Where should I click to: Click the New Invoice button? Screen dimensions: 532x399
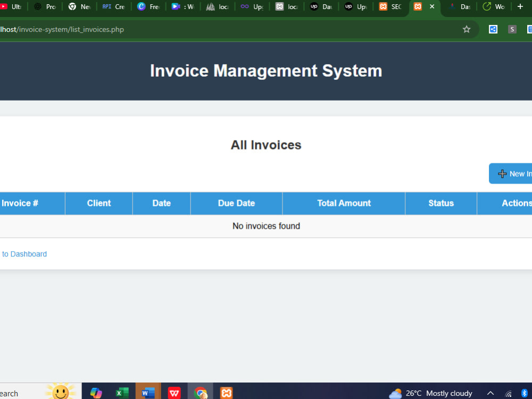coord(511,174)
